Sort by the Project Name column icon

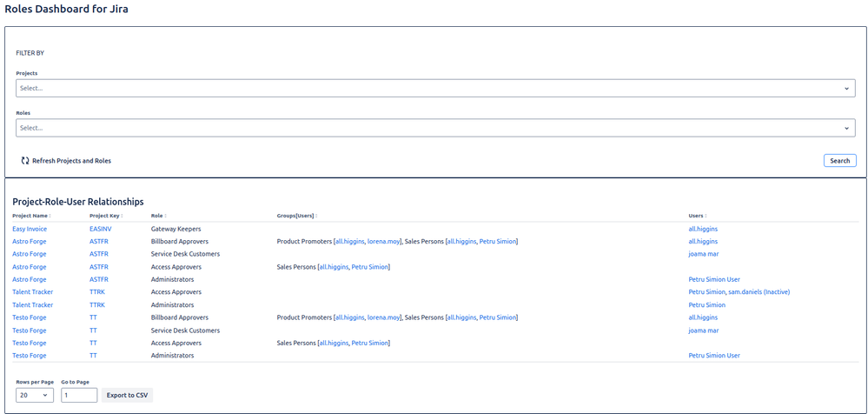pyautogui.click(x=50, y=217)
